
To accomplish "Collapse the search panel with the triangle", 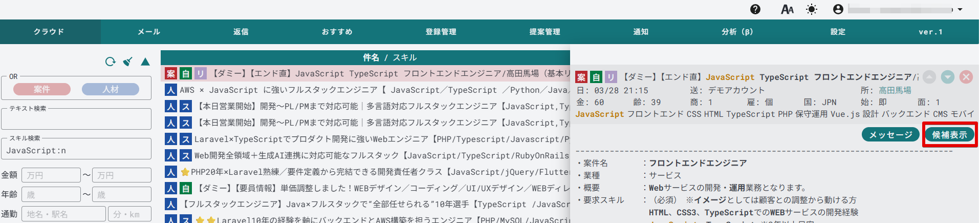I will click(145, 62).
